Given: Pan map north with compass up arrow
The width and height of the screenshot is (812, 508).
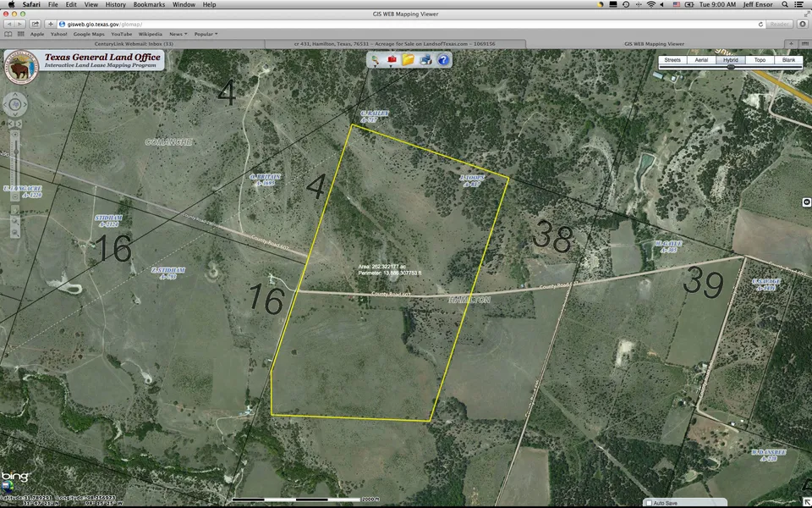Looking at the screenshot, I should point(15,95).
